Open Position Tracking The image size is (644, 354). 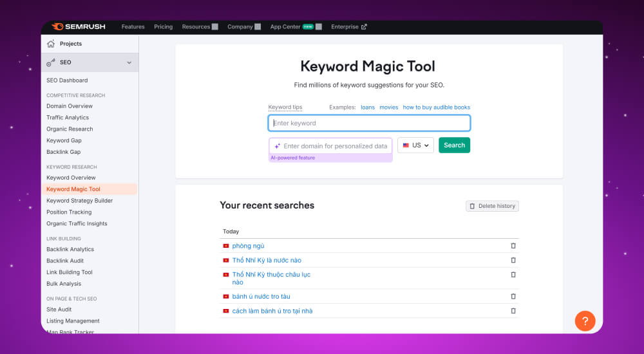click(69, 212)
